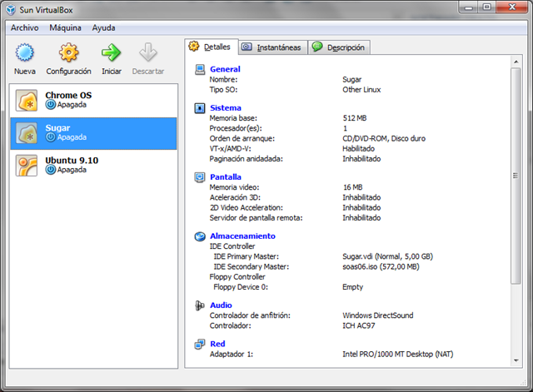This screenshot has height=392, width=533.
Task: Click the Descripción speech bubble icon
Action: tap(317, 47)
